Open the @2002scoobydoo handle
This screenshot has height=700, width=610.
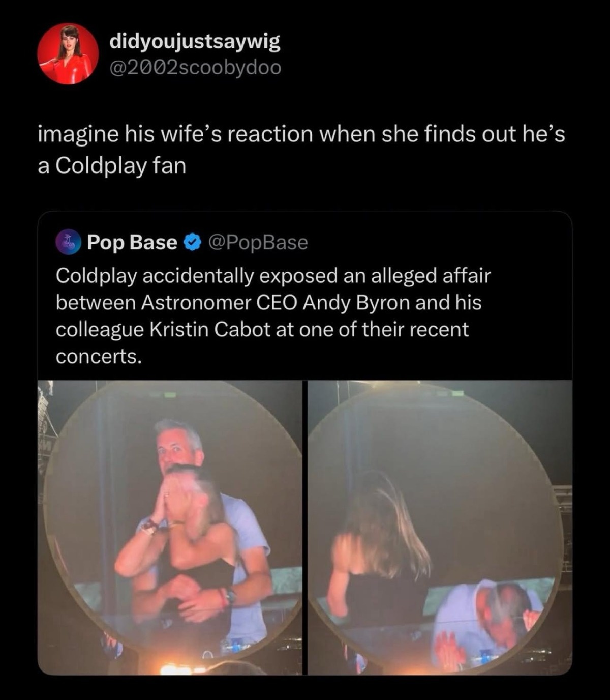pyautogui.click(x=195, y=67)
